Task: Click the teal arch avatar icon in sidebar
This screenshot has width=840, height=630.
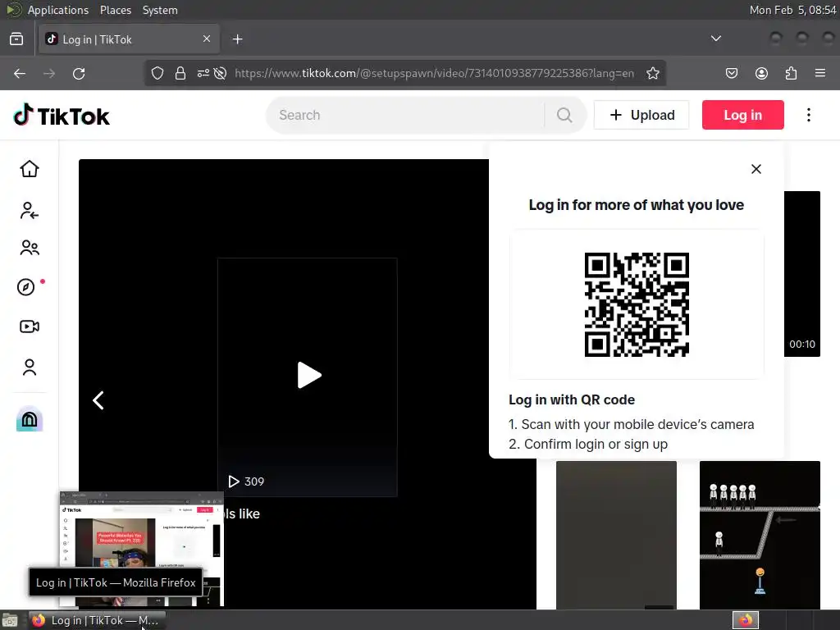Action: click(30, 419)
